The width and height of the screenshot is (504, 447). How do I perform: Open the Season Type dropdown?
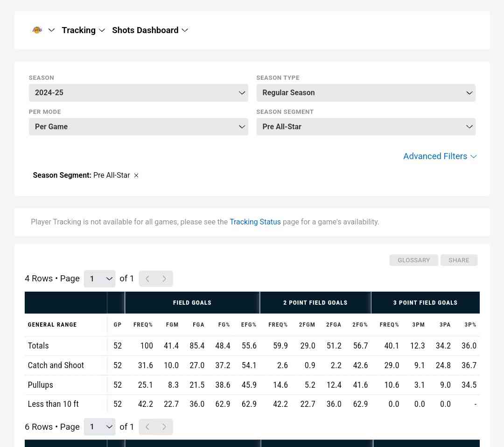(365, 93)
